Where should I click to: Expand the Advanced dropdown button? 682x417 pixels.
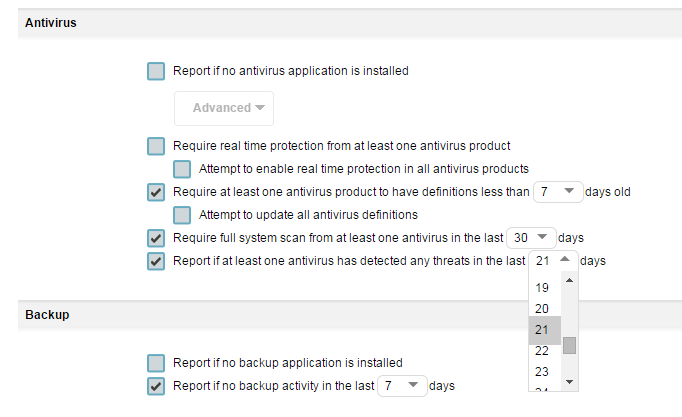point(224,108)
